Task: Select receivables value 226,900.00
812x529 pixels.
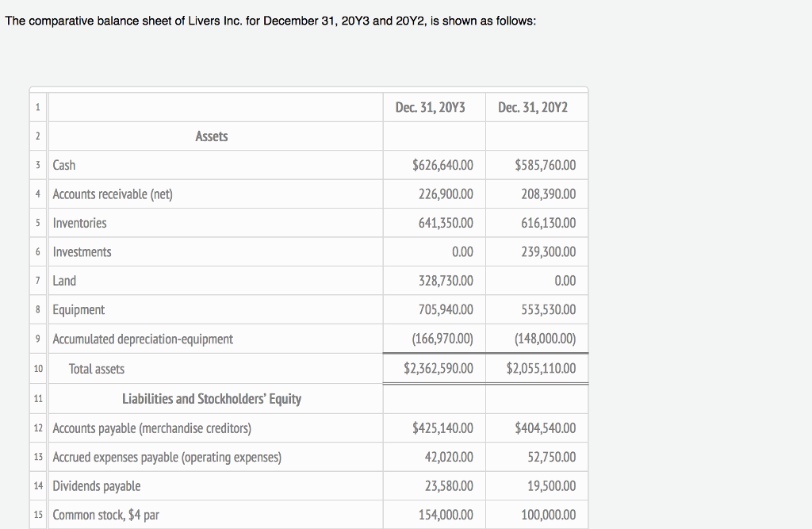Action: (446, 194)
